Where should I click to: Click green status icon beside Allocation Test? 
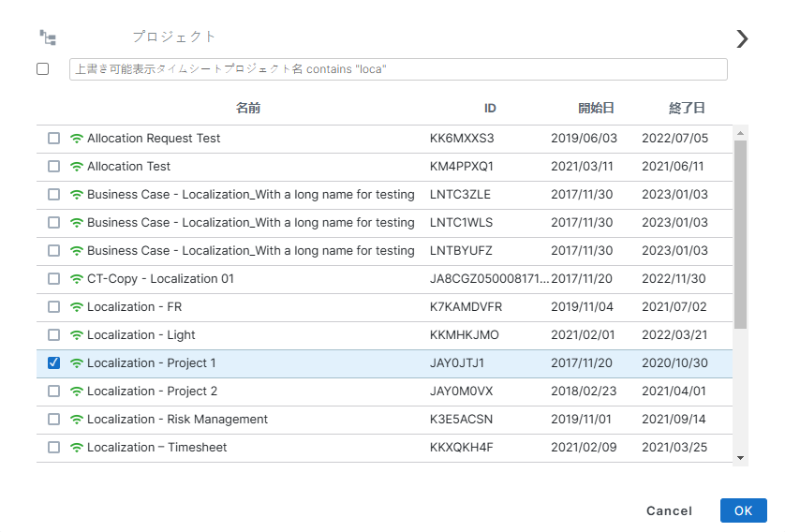77,167
